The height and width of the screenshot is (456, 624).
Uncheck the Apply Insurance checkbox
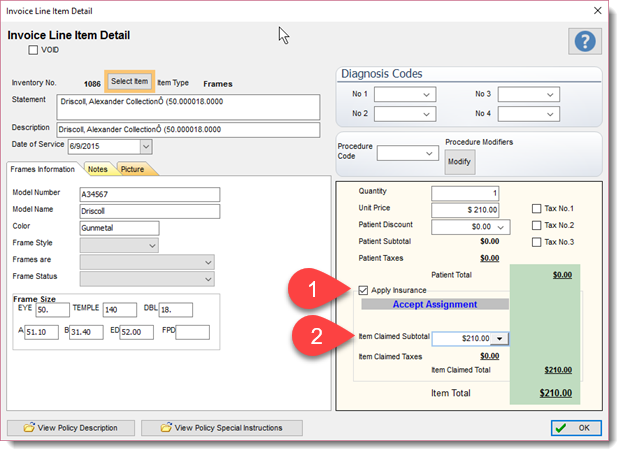(x=363, y=290)
